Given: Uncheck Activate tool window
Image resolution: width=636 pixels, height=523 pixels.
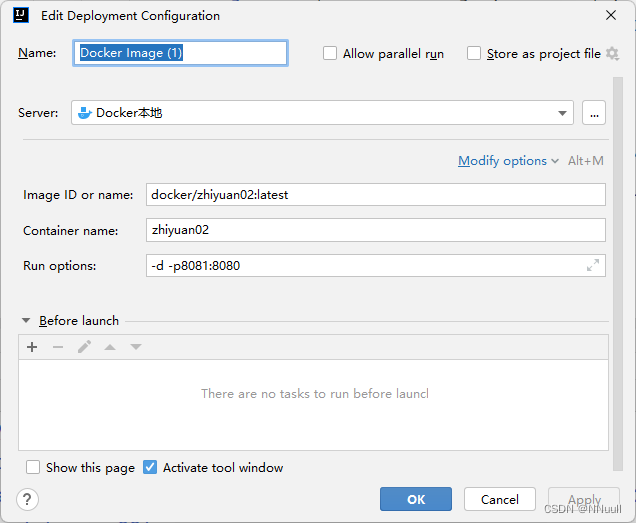Looking at the screenshot, I should pos(150,467).
